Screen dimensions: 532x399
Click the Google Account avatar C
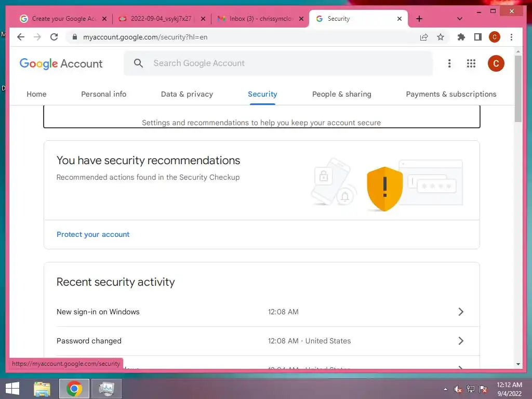496,63
